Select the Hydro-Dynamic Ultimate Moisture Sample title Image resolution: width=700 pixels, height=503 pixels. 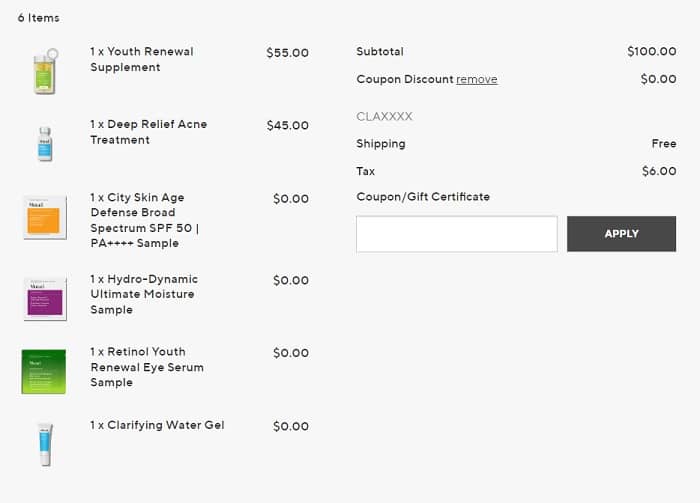(143, 294)
